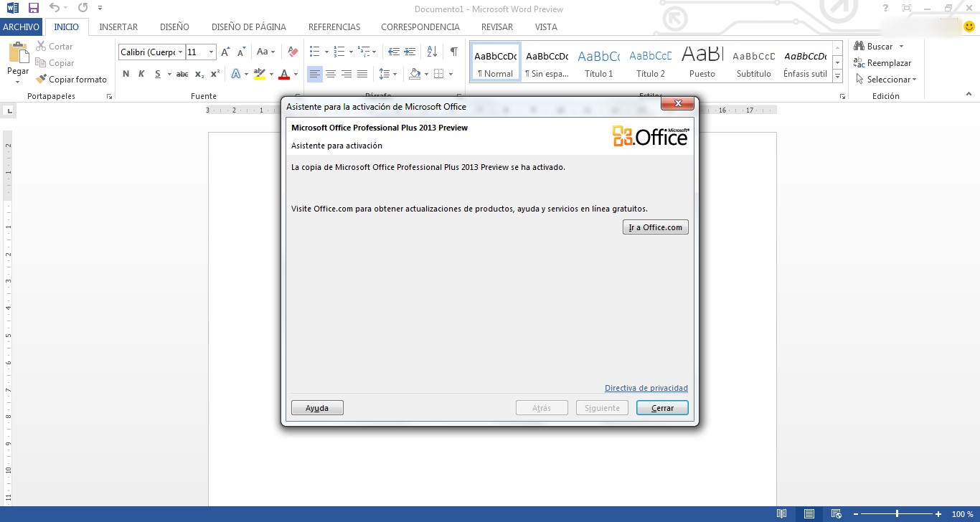Click the sort A-Z icon
Image resolution: width=980 pixels, height=522 pixels.
coord(432,52)
